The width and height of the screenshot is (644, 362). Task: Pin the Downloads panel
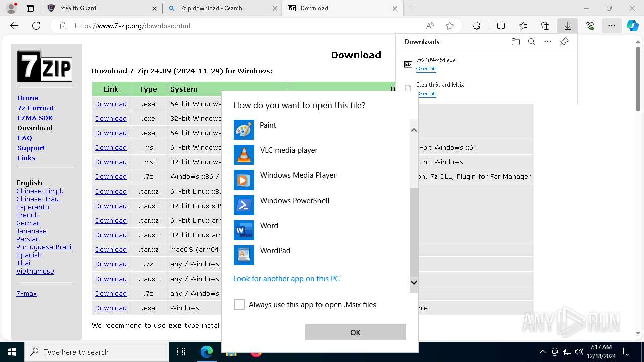tap(564, 42)
